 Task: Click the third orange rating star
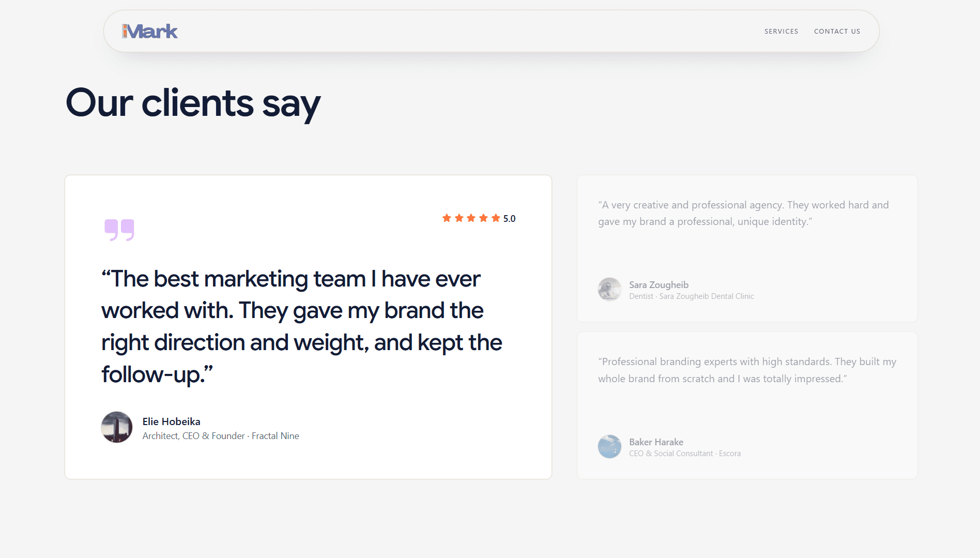tap(471, 218)
